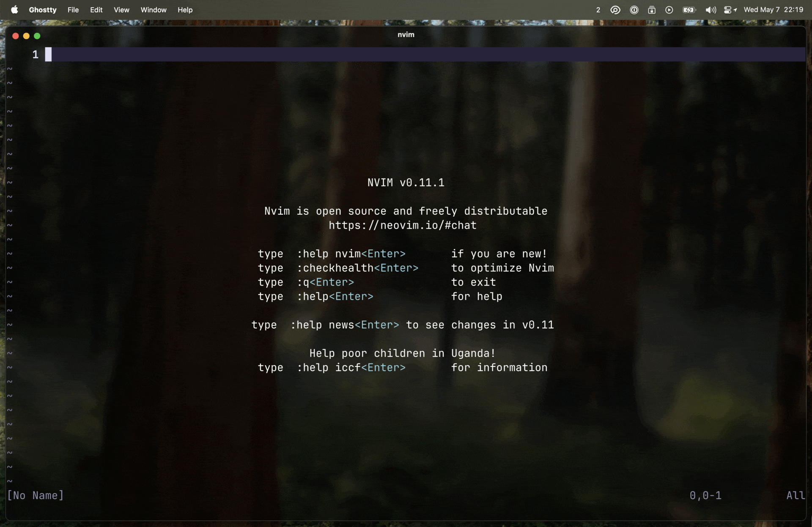Open the Help menu
The image size is (812, 527).
coord(185,10)
